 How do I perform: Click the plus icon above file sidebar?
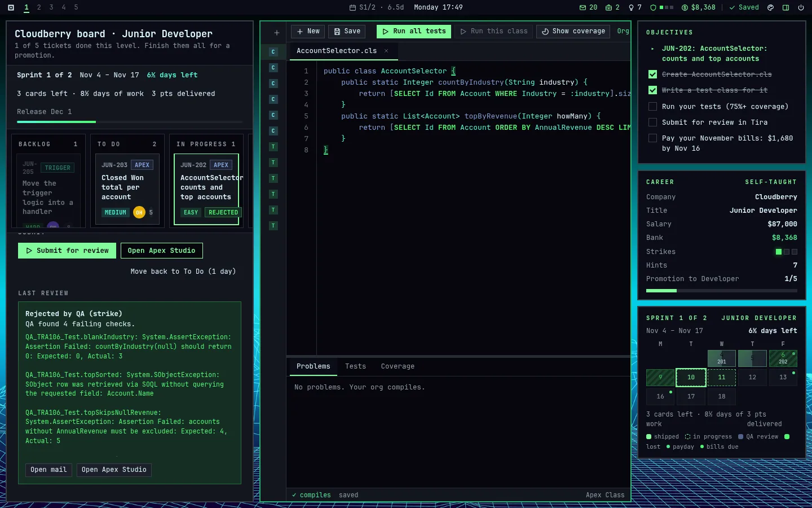[x=276, y=33]
